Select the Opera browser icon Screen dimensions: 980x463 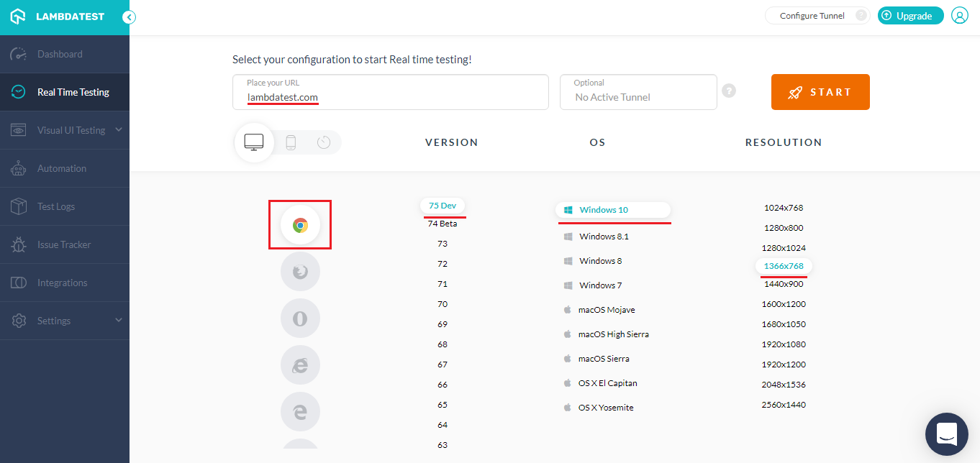coord(300,318)
